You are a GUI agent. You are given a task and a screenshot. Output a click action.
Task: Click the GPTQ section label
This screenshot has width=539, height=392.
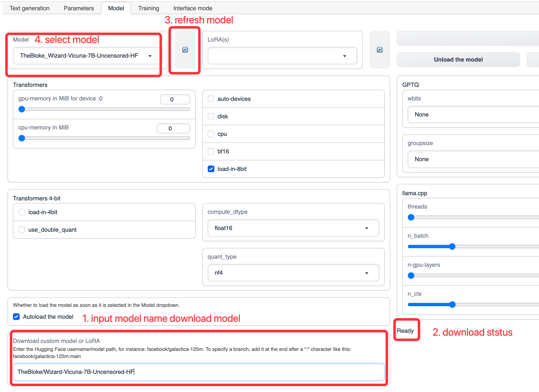click(410, 85)
